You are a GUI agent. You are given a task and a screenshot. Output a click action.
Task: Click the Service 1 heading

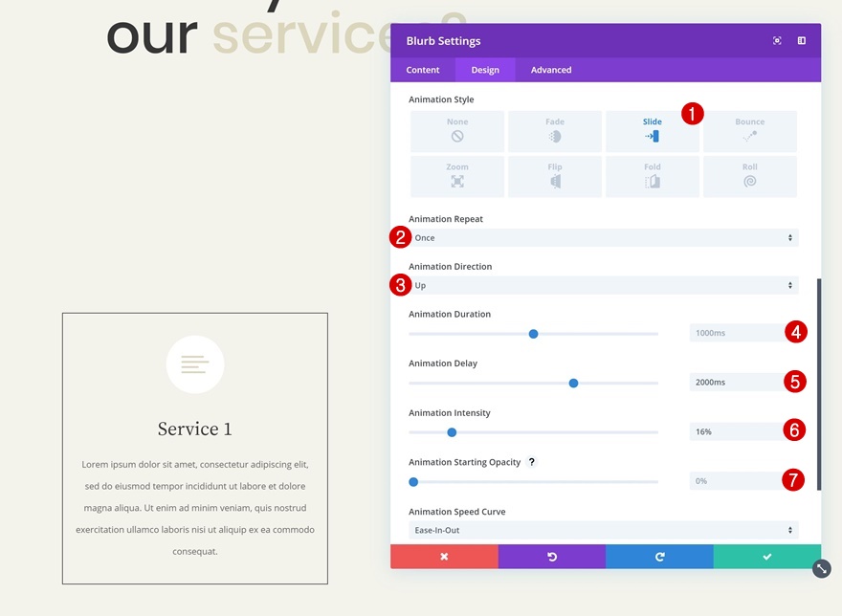(x=195, y=429)
